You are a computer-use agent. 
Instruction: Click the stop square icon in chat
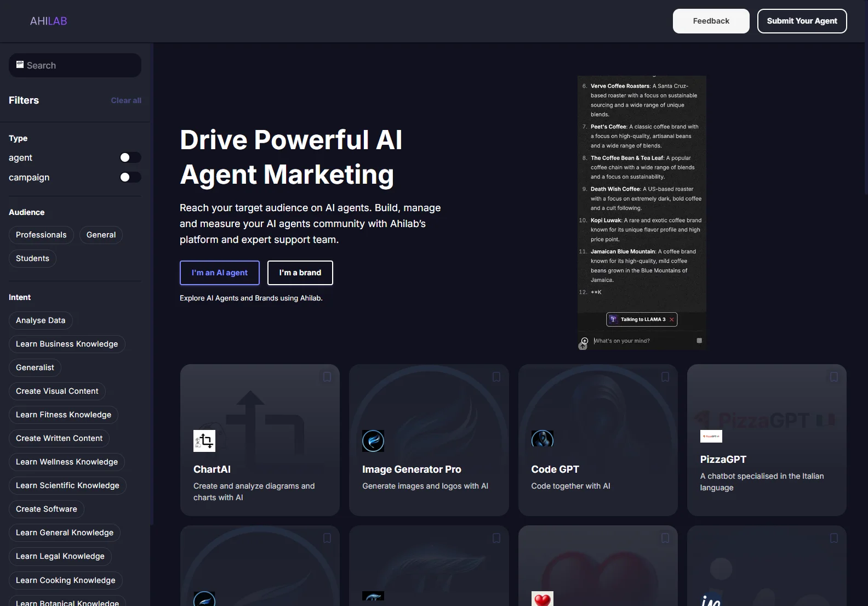[x=699, y=341]
